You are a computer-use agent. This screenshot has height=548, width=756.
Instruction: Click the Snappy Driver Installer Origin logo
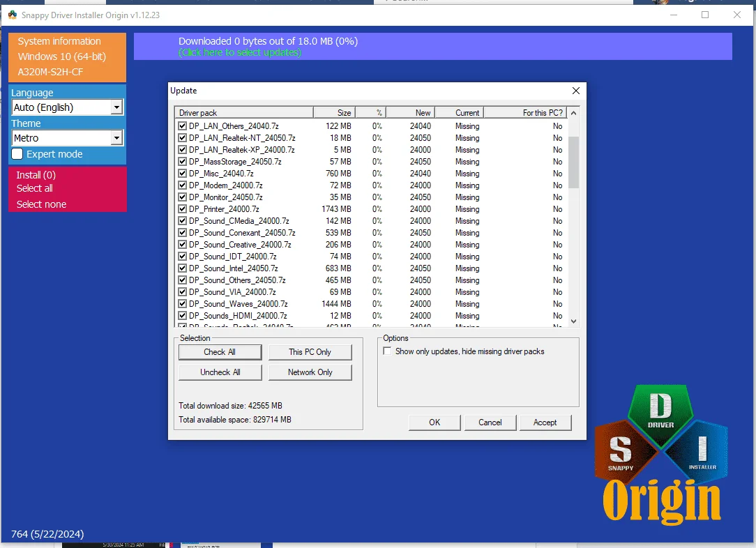point(661,455)
